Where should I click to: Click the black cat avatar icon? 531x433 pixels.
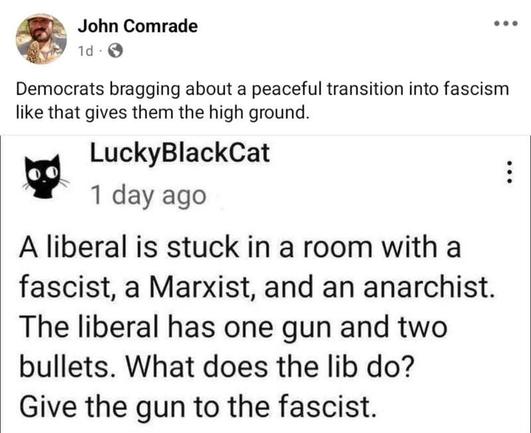click(x=45, y=176)
